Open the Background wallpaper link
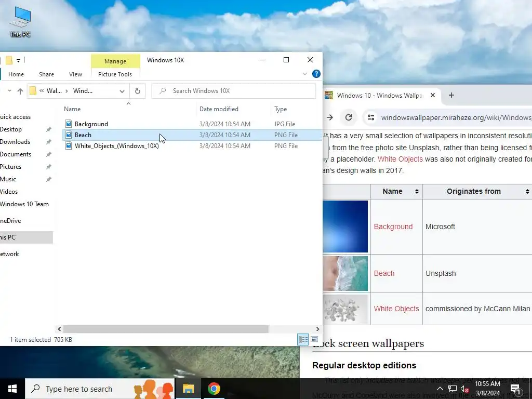532x399 pixels. click(x=393, y=227)
